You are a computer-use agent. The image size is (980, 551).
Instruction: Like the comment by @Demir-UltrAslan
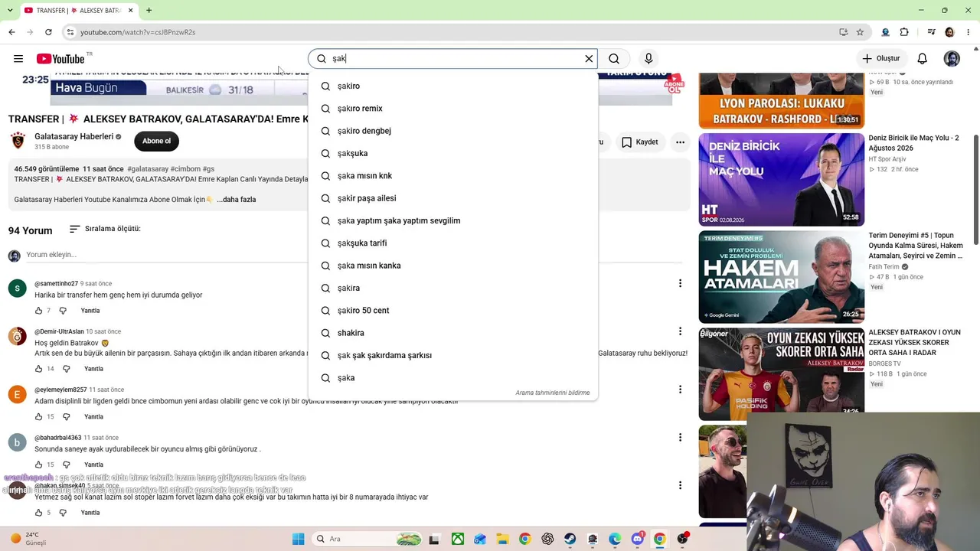click(38, 369)
